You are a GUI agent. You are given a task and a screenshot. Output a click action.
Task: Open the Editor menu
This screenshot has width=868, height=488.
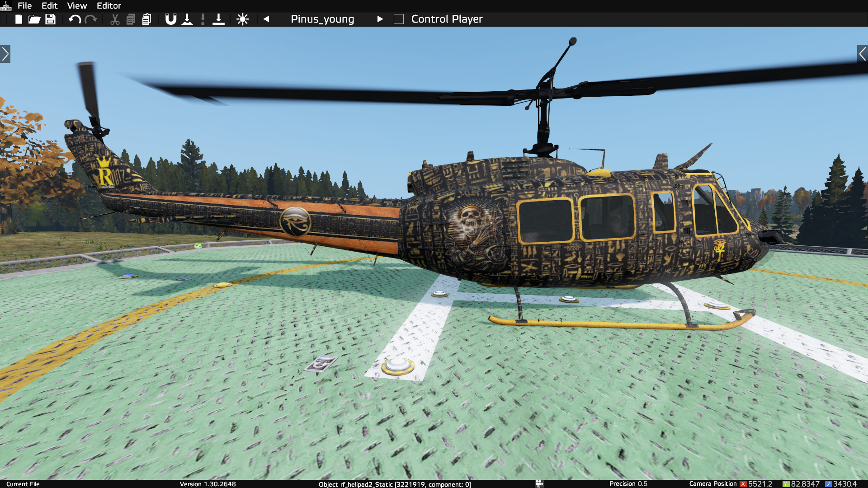pyautogui.click(x=109, y=5)
